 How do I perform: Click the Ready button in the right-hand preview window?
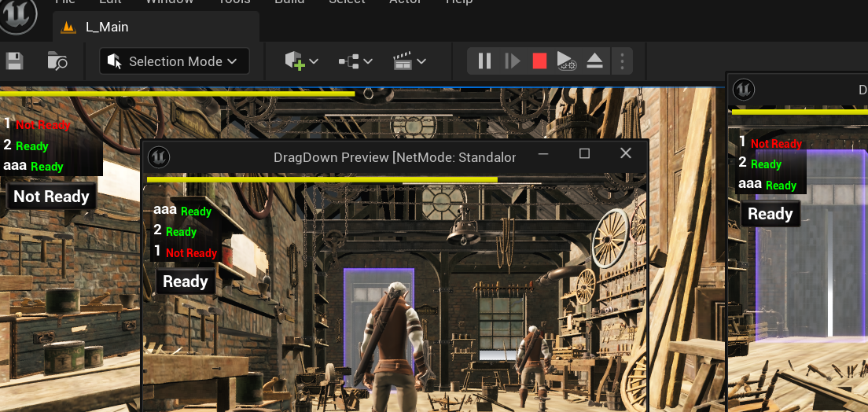[770, 214]
